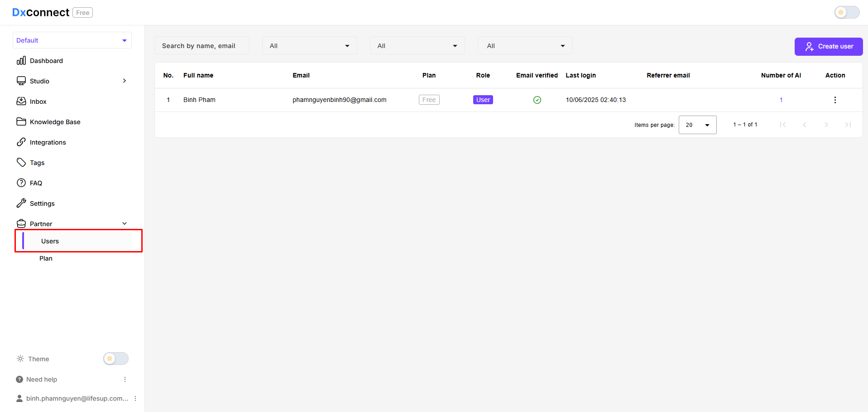Open the Items per page dropdown
868x412 pixels.
point(697,125)
